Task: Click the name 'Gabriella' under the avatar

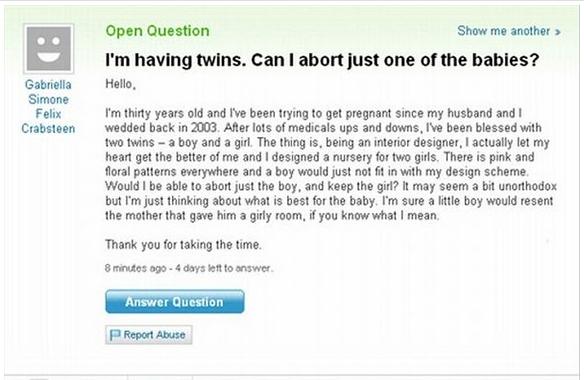Action: click(48, 85)
